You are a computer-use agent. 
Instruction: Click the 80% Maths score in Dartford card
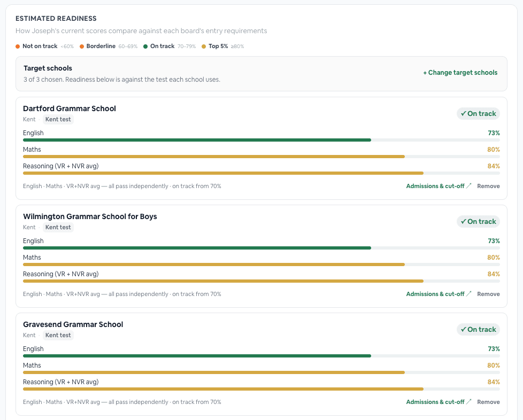pos(494,150)
